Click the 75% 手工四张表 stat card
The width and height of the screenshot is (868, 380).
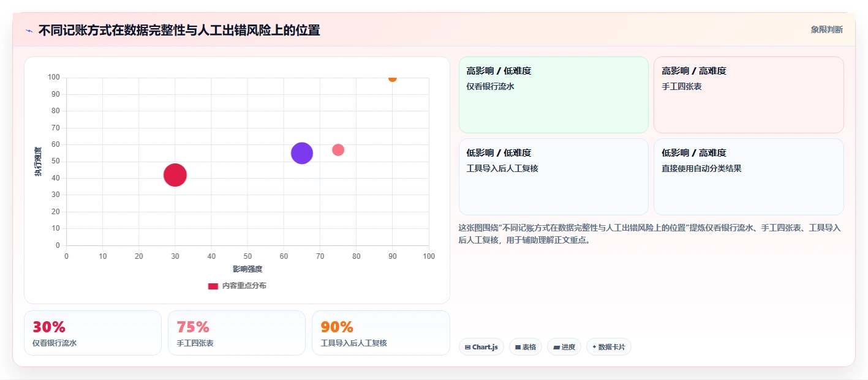coord(236,333)
